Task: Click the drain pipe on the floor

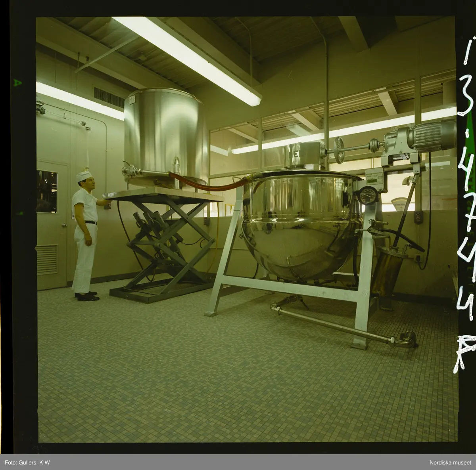Action: [x=341, y=325]
